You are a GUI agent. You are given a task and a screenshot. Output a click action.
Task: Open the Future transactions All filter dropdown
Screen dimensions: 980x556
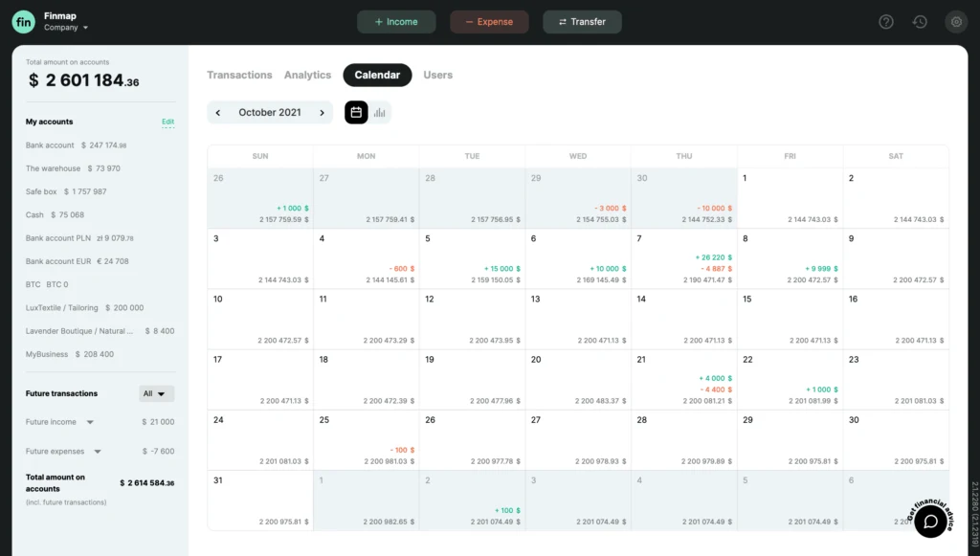[x=156, y=392]
